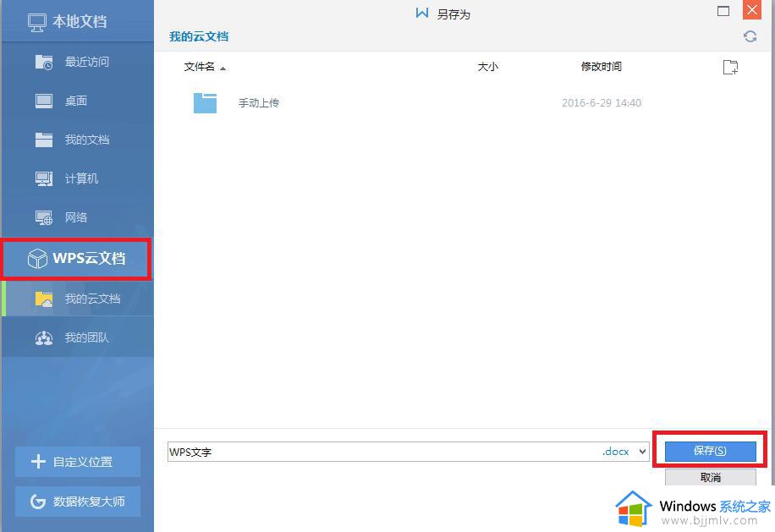The width and height of the screenshot is (775, 532).
Task: Click the 最近访问 folder-clock icon
Action: [x=43, y=63]
